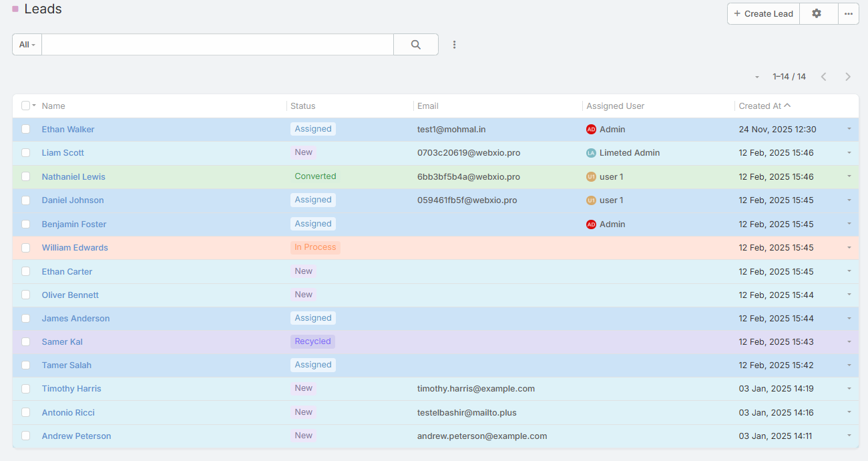Sort by the Created At column header
The width and height of the screenshot is (868, 461).
pos(760,106)
